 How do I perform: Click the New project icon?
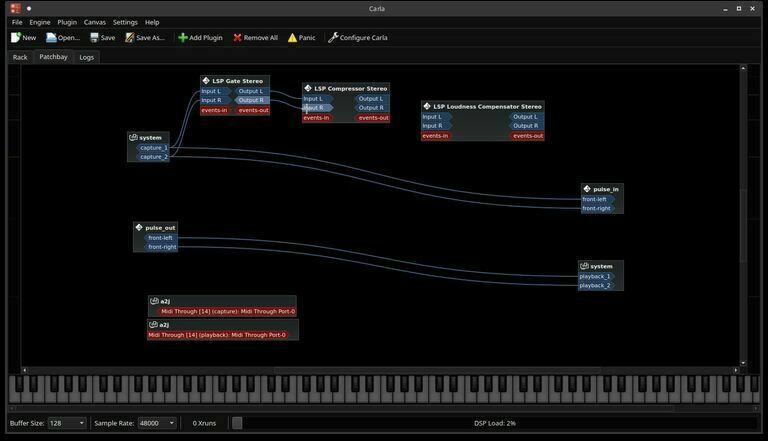click(16, 37)
